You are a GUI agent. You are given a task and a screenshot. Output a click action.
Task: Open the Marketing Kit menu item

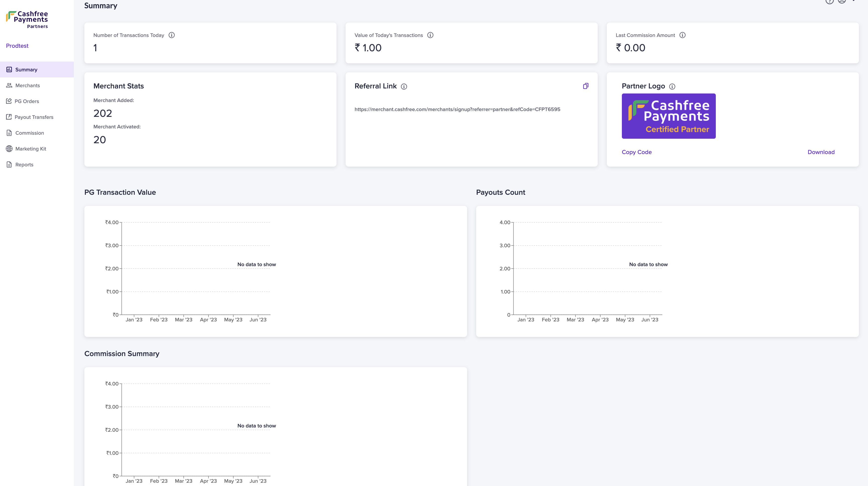coord(30,149)
